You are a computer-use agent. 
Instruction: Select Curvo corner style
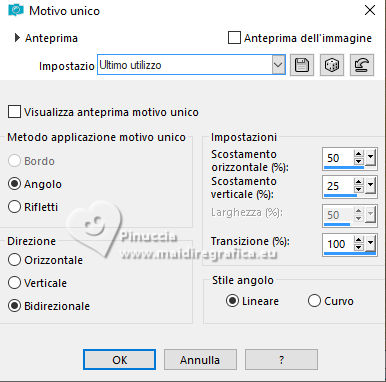pos(314,301)
